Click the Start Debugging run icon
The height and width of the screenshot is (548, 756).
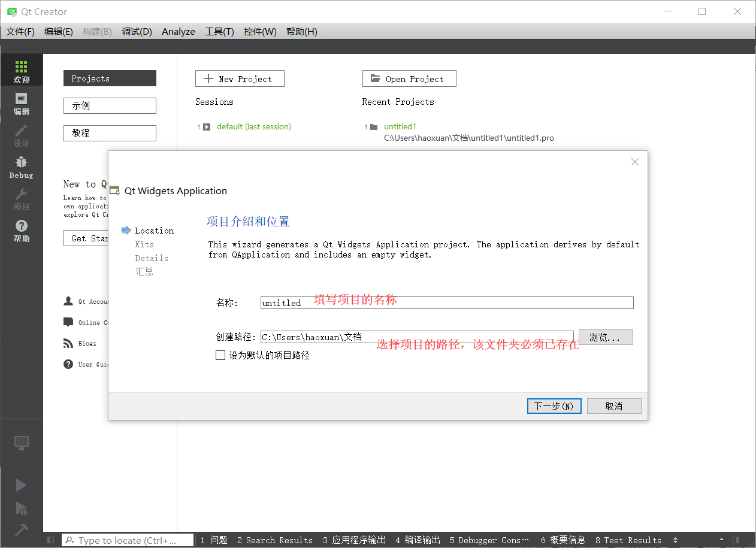coord(21,508)
